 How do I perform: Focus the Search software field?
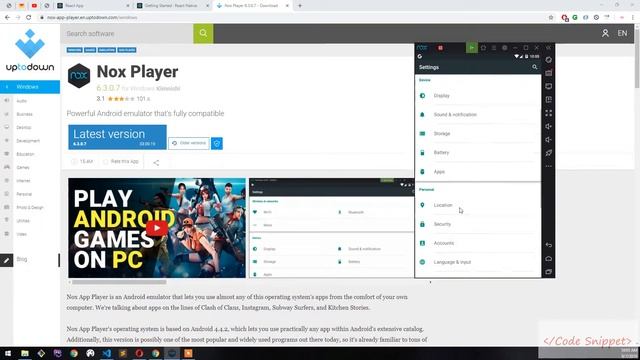coord(127,33)
